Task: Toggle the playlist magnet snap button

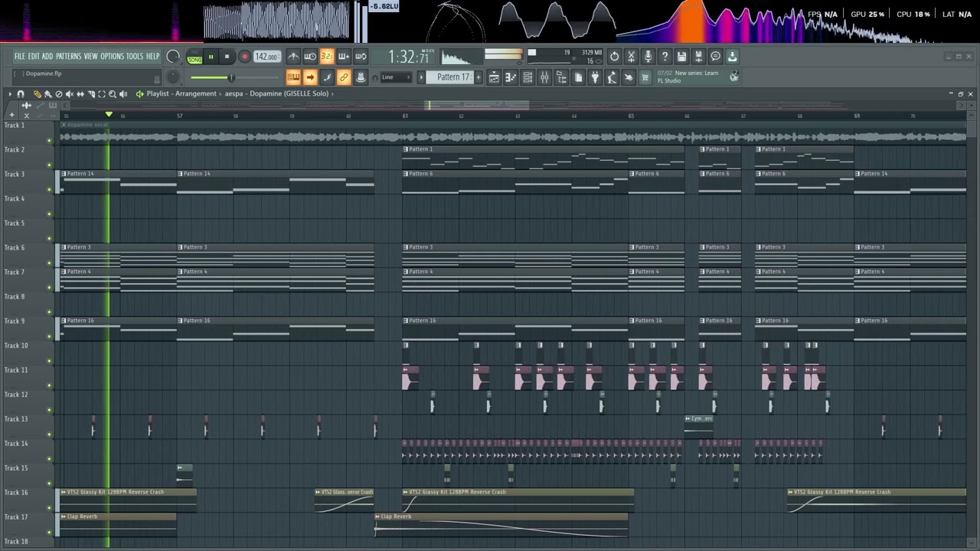Action: [x=21, y=94]
